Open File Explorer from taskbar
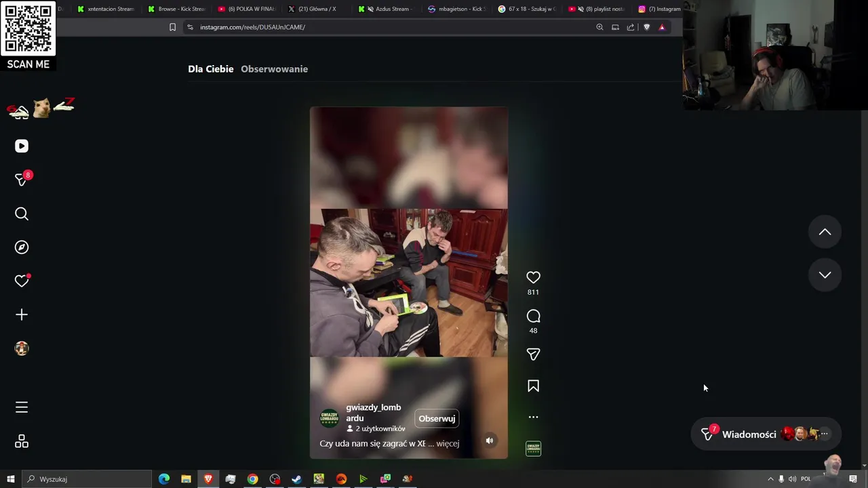Viewport: 868px width, 488px height. [186, 479]
